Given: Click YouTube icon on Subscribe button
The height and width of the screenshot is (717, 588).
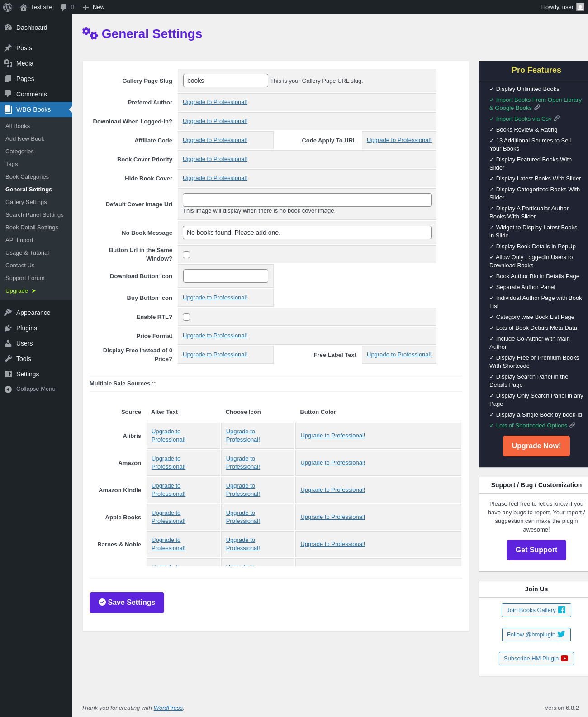Looking at the screenshot, I should (564, 659).
